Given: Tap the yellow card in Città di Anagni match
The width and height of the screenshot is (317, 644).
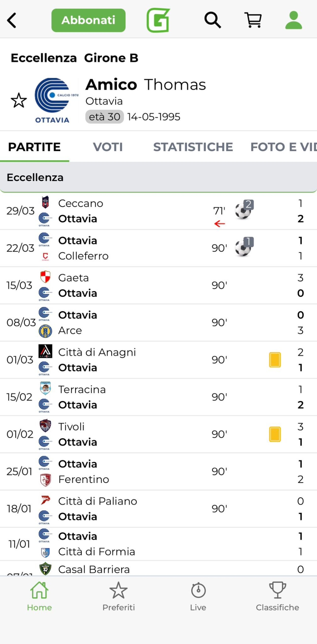Looking at the screenshot, I should coord(275,360).
